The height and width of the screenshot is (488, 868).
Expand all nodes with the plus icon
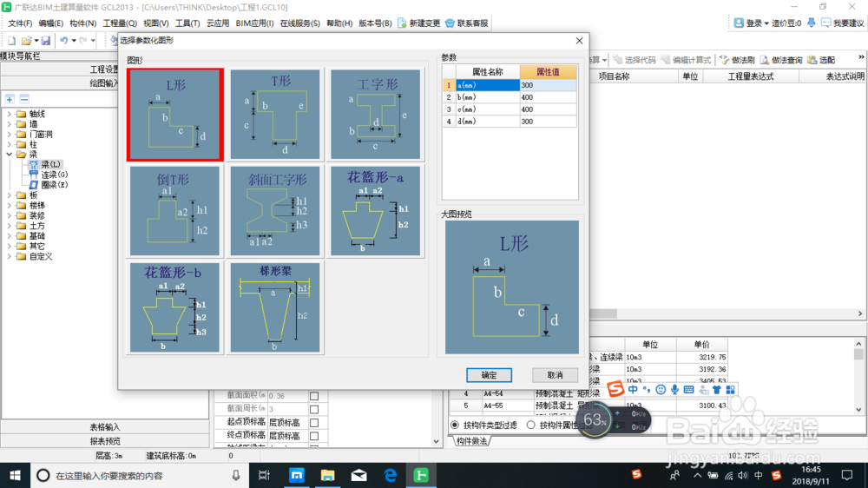point(10,99)
